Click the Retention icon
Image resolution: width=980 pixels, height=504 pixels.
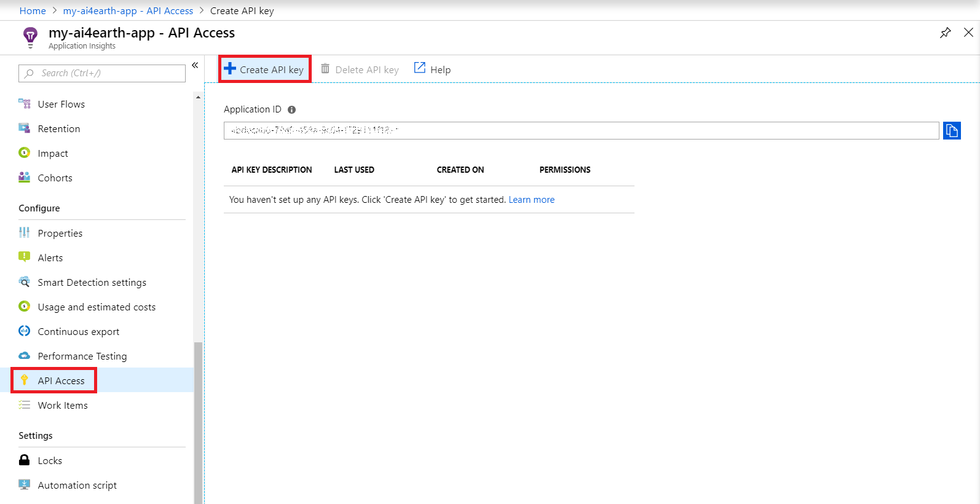25,128
